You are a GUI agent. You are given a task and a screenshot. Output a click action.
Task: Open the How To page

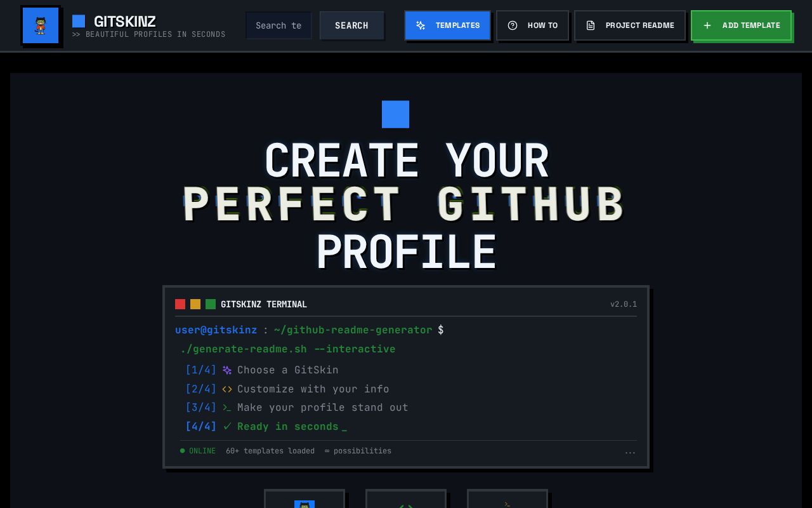[x=532, y=25]
